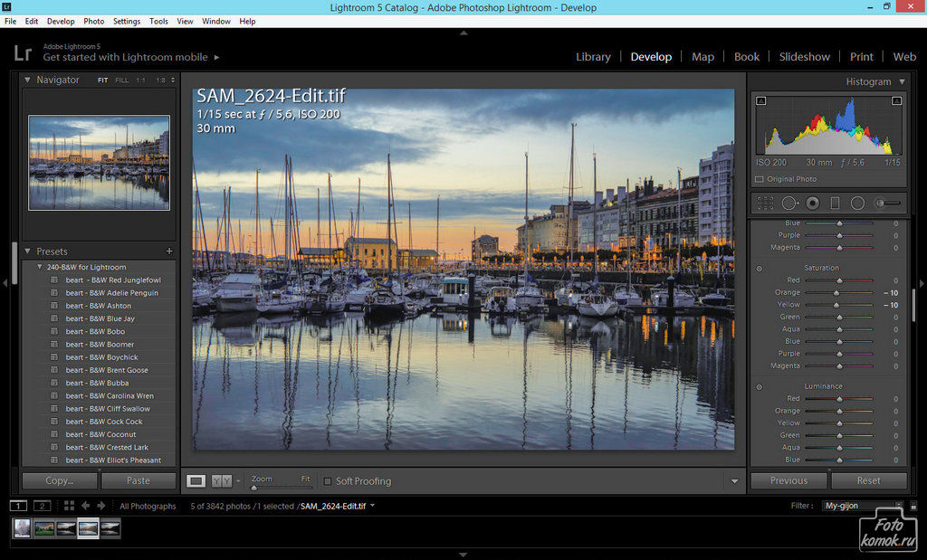Open the Before/After view mode dropdown arrow
This screenshot has height=560, width=927.
click(x=238, y=481)
